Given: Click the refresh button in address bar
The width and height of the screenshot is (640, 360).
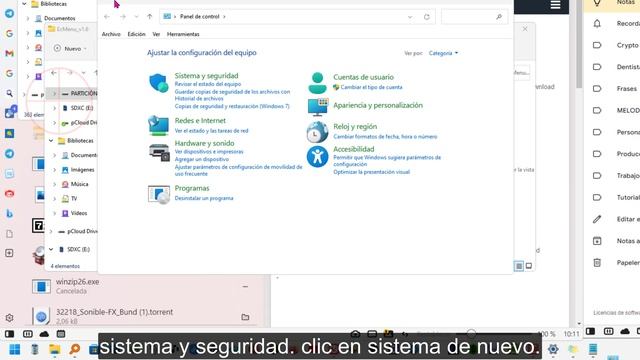Looking at the screenshot, I should click(x=427, y=17).
